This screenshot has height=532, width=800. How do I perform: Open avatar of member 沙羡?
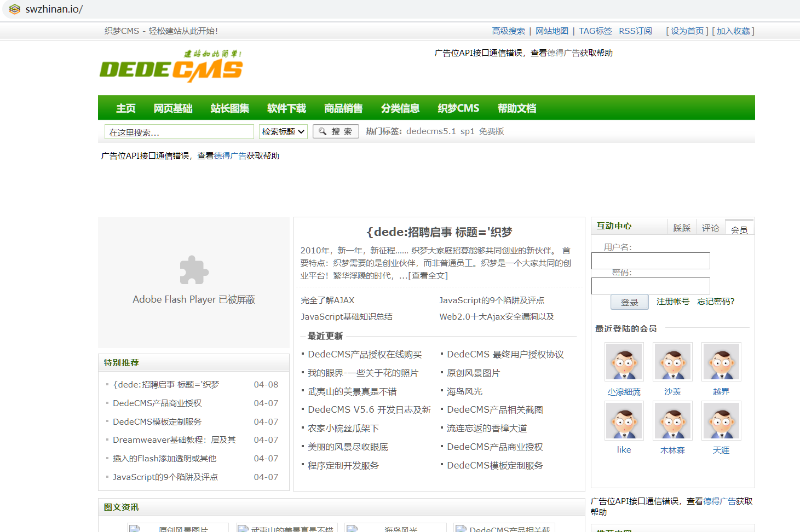[x=672, y=362]
